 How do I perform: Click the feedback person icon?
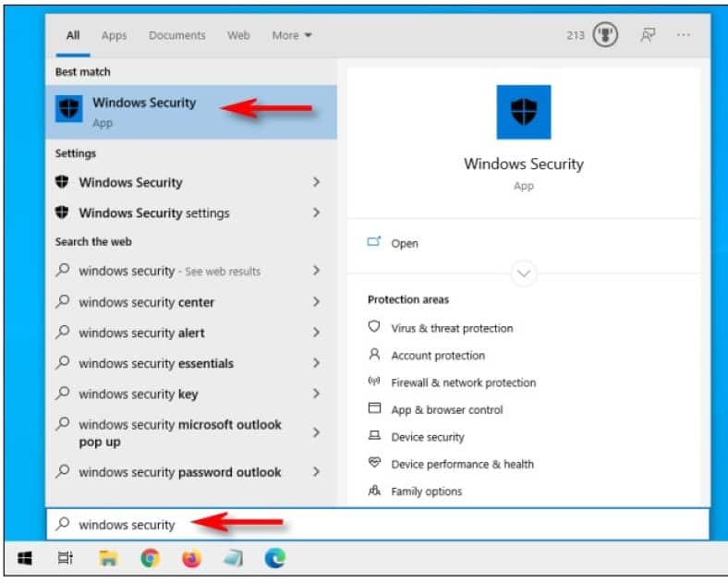click(648, 35)
